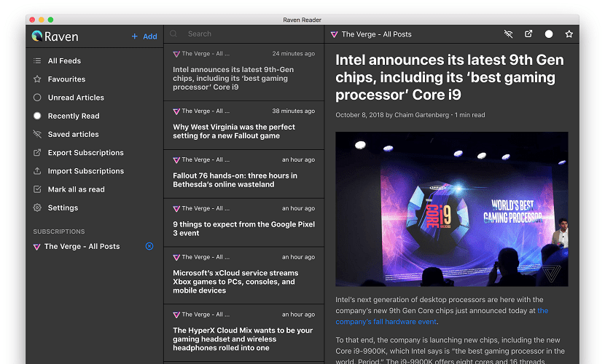This screenshot has width=605, height=364.
Task: Remove The Verge subscription via x icon
Action: (149, 246)
